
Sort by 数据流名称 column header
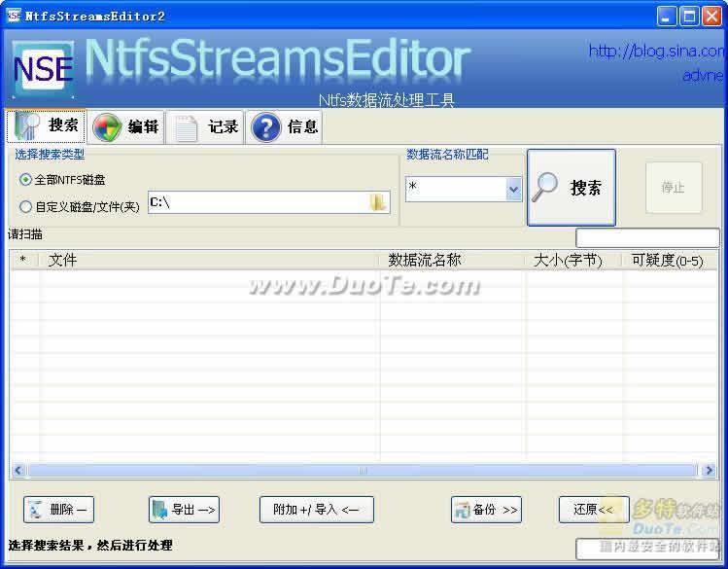pyautogui.click(x=453, y=260)
